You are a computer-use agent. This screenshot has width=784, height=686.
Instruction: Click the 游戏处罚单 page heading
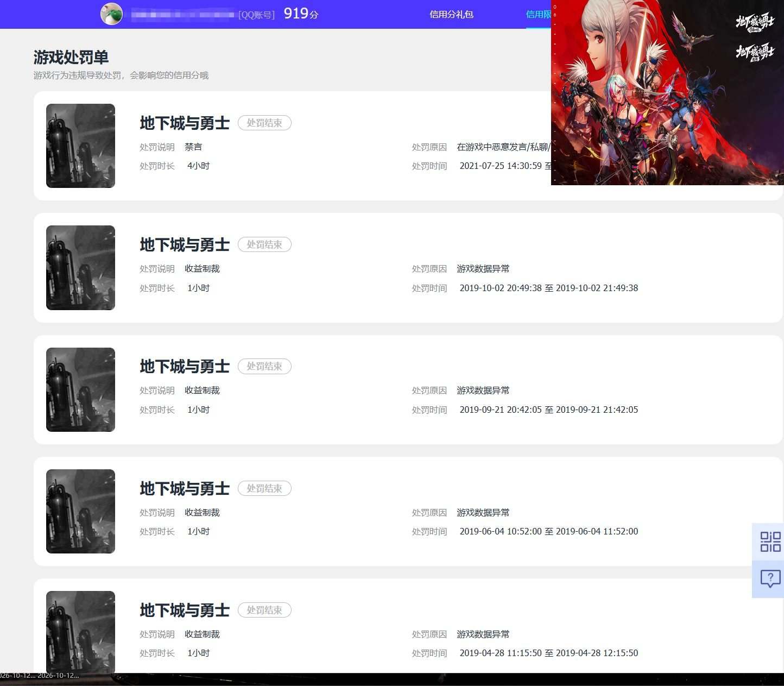(x=71, y=57)
